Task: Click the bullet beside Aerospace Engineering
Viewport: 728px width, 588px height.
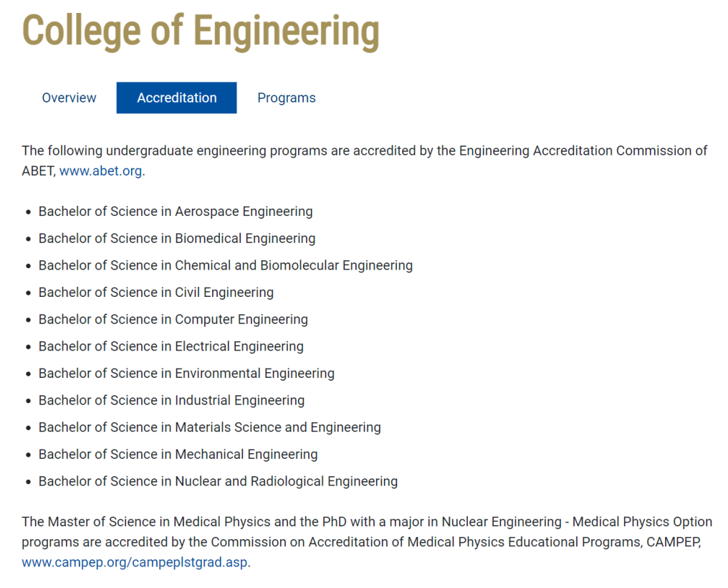Action: pyautogui.click(x=28, y=212)
